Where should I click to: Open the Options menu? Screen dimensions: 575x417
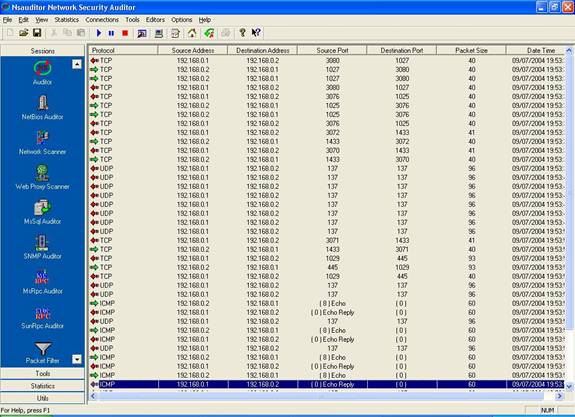182,20
